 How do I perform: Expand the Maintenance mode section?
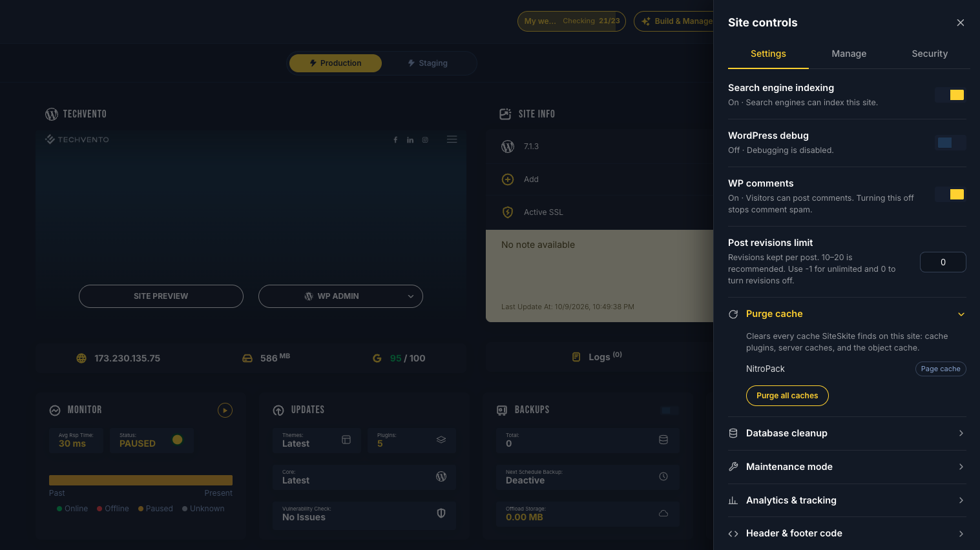(847, 467)
